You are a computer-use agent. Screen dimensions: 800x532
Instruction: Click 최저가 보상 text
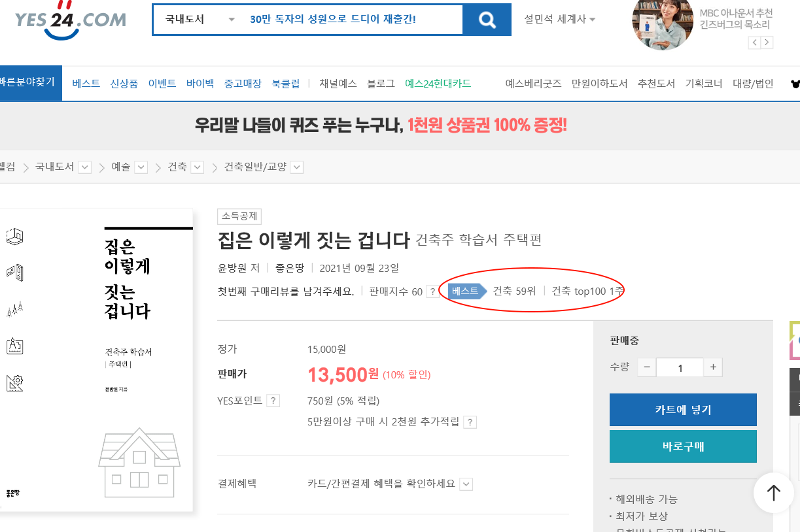tap(642, 516)
